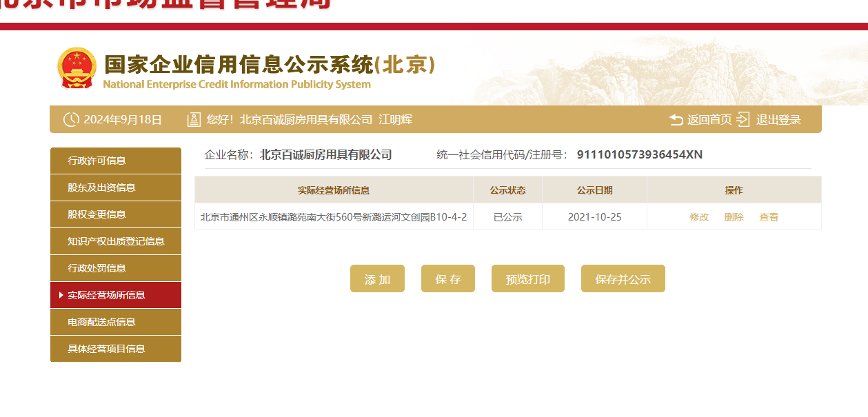Click the user name 江明辉 in the greeting bar

[x=396, y=119]
